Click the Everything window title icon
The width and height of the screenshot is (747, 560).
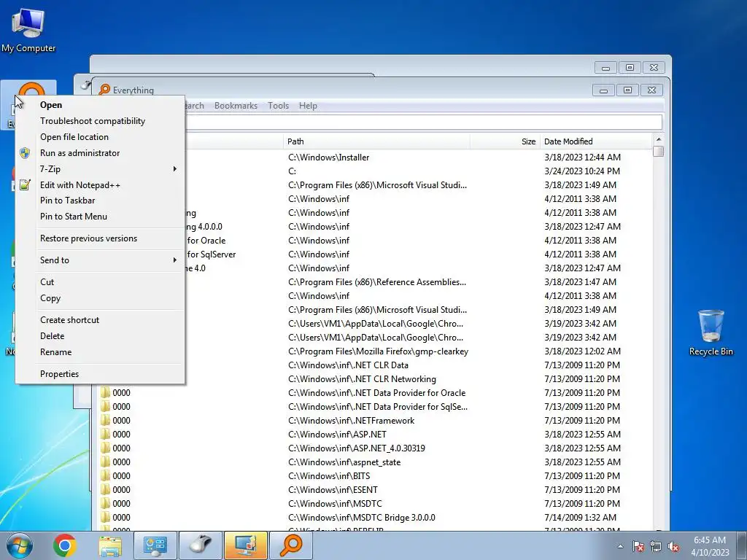tap(104, 90)
